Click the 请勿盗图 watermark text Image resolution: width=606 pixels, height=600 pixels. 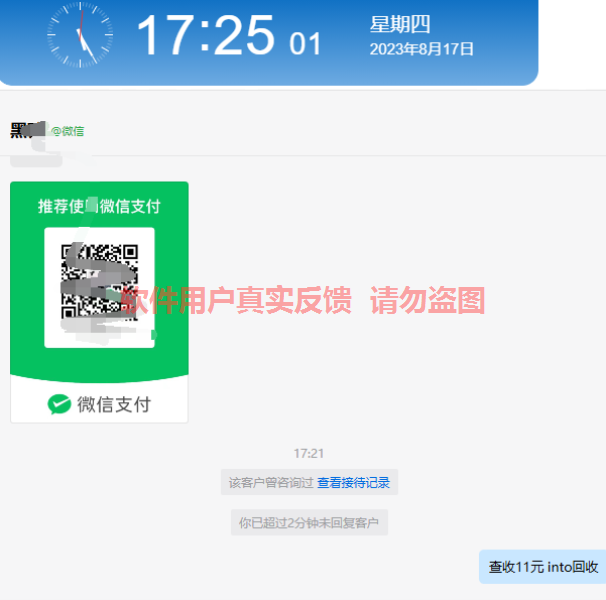(x=427, y=300)
